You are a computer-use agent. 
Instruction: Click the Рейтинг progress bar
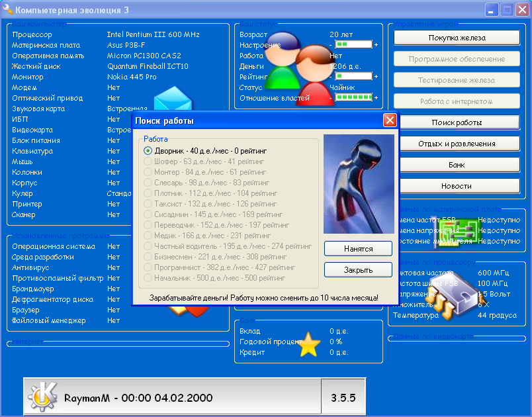click(353, 76)
